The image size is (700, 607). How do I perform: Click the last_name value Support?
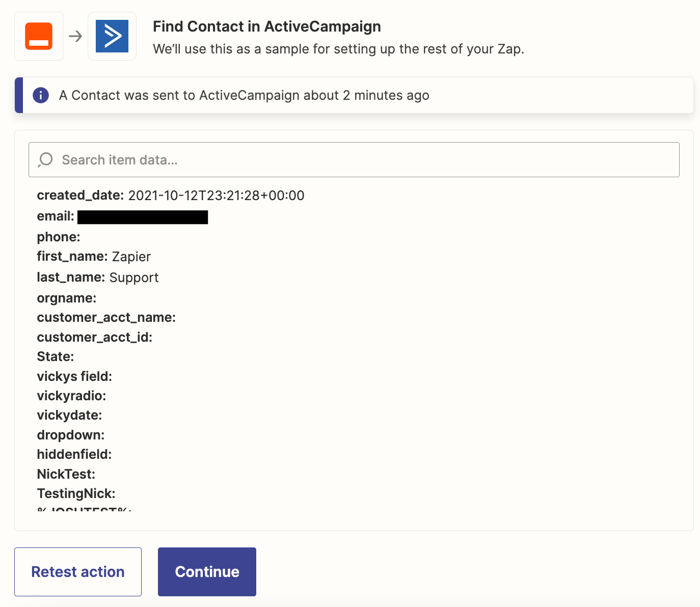tap(134, 278)
